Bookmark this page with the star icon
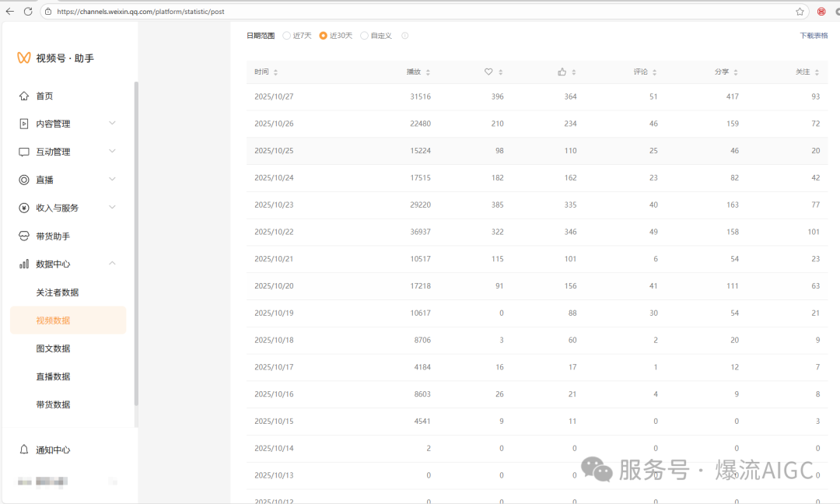The height and width of the screenshot is (504, 840). coord(800,11)
